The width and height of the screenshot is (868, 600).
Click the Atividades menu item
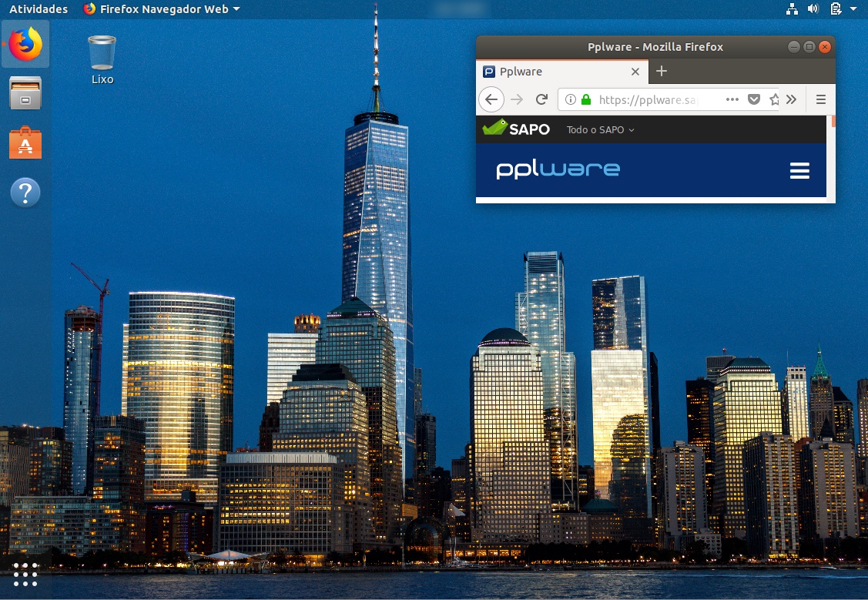coord(38,8)
